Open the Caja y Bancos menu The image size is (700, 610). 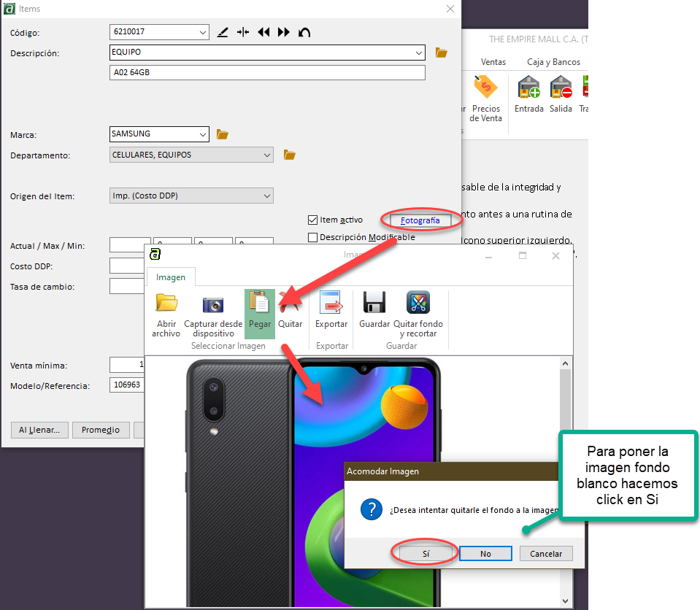click(553, 62)
